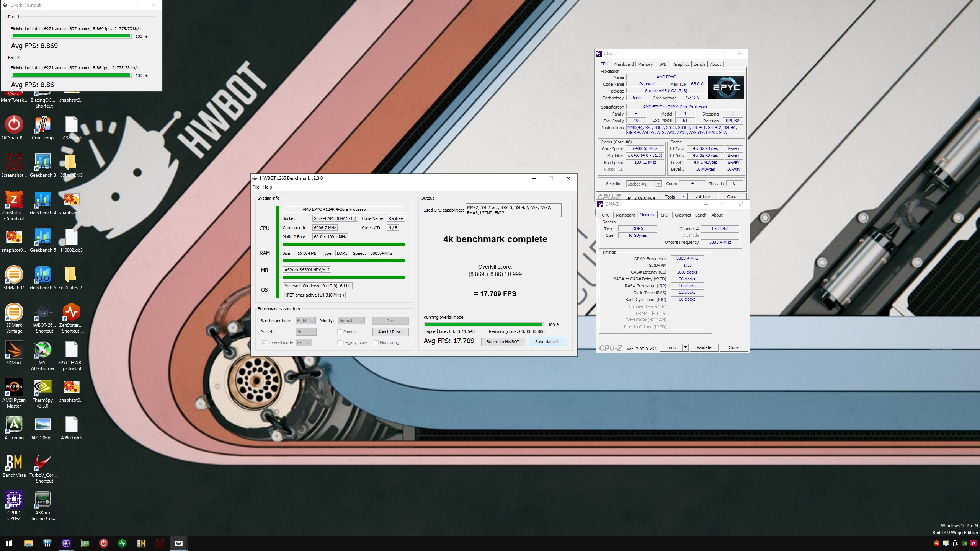
Task: Switch to the CPU-Z taskbar icon
Action: 66,543
